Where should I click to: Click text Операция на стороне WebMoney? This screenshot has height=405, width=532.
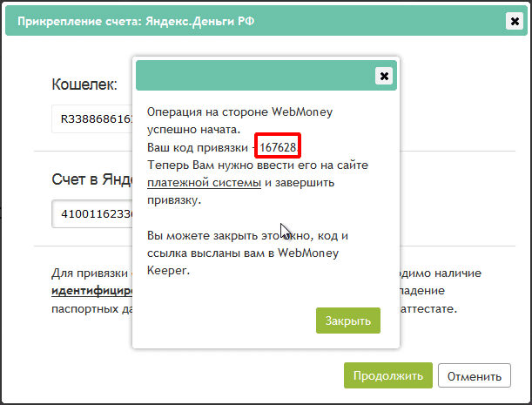(x=239, y=112)
